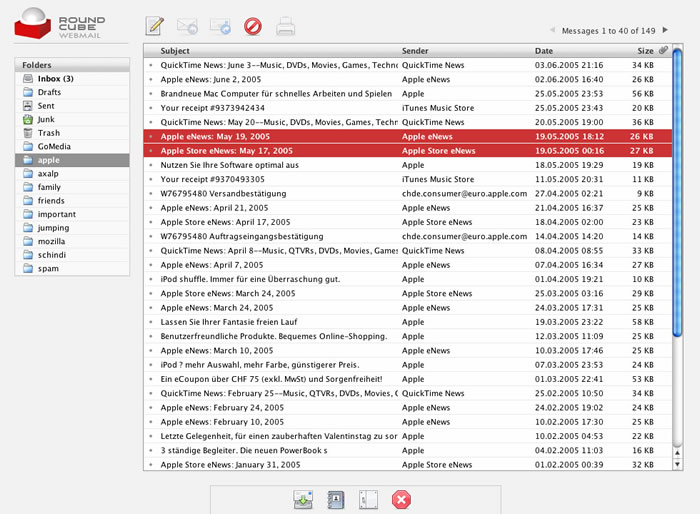Click the red delete message icon

[253, 26]
